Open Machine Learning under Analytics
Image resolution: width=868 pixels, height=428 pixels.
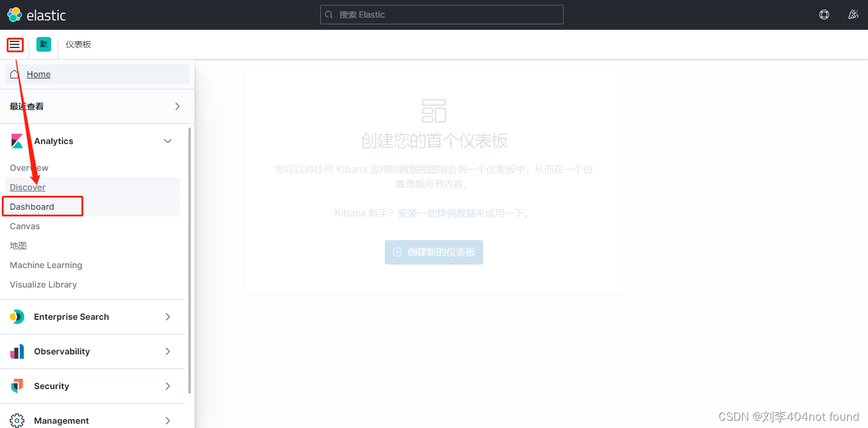click(x=46, y=265)
